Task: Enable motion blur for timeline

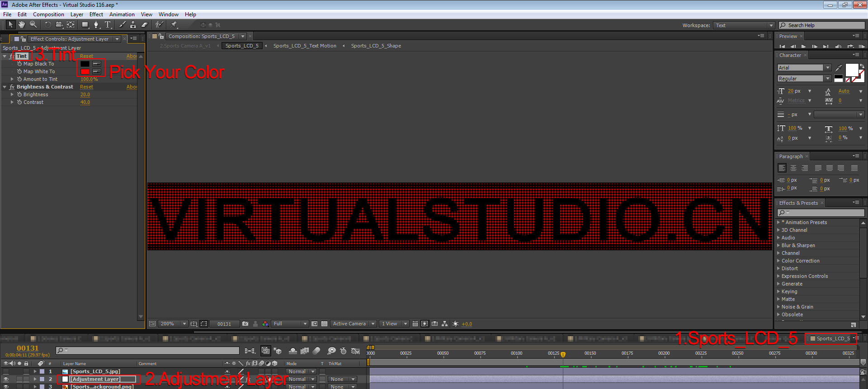Action: click(316, 351)
